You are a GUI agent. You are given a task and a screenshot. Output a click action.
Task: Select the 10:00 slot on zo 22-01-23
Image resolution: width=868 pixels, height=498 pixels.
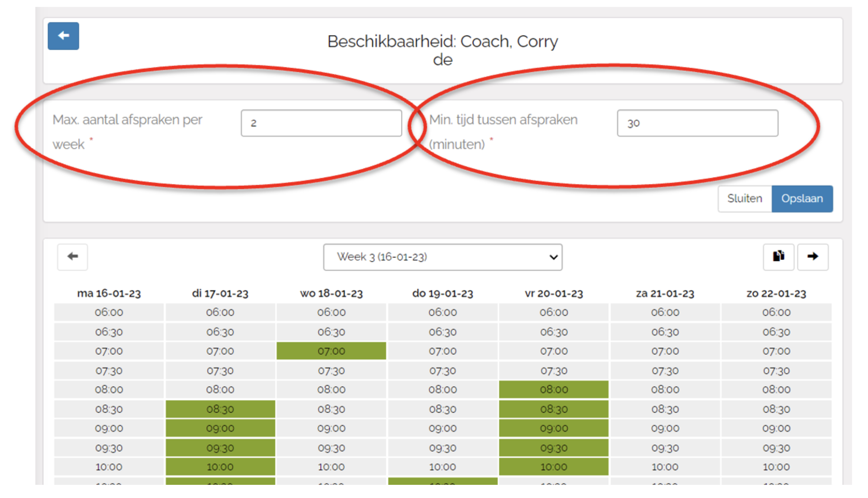[x=776, y=466]
